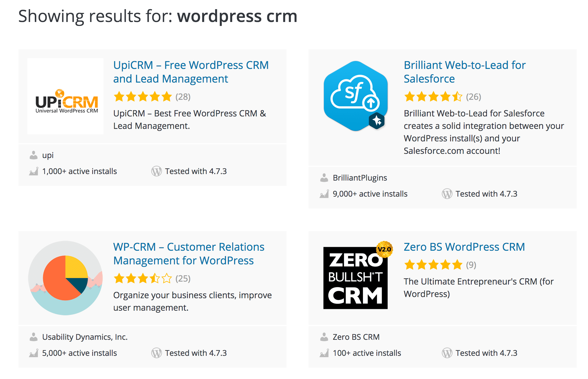This screenshot has width=588, height=379.
Task: Click the (28) review count
Action: coord(183,97)
